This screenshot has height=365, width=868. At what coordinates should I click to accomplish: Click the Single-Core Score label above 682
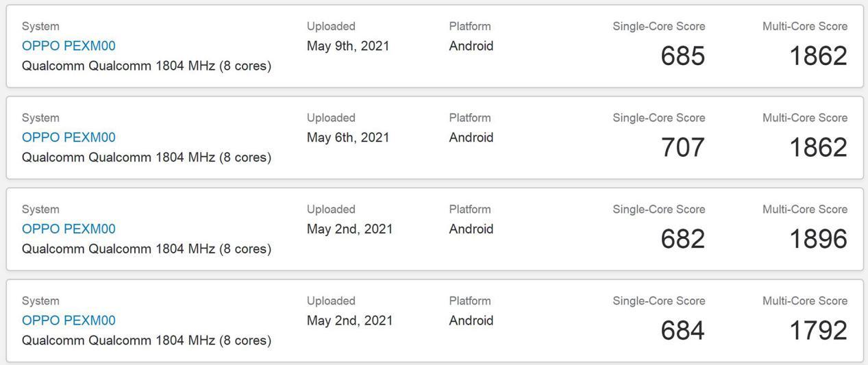(658, 210)
